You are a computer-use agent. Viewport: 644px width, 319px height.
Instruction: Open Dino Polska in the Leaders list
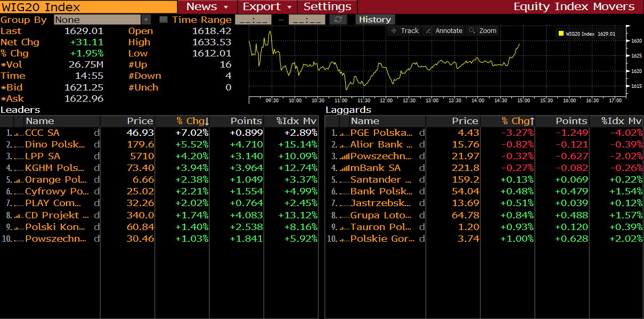coord(55,144)
